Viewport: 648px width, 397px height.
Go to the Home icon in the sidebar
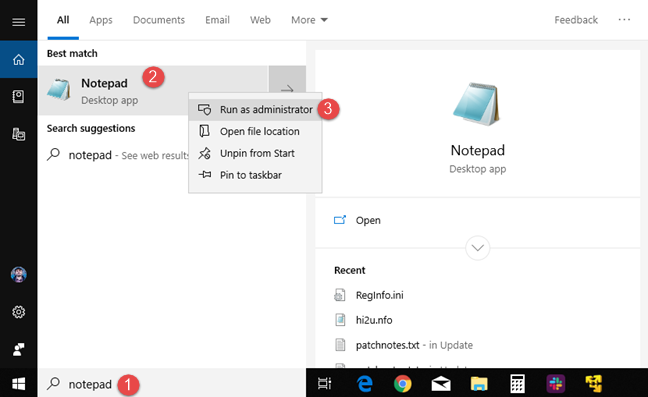coord(19,59)
